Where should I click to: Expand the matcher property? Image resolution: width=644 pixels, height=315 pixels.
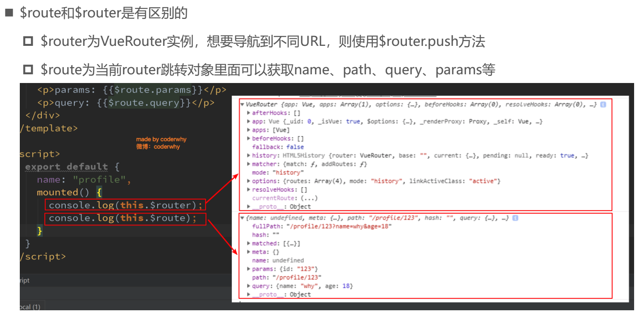249,164
